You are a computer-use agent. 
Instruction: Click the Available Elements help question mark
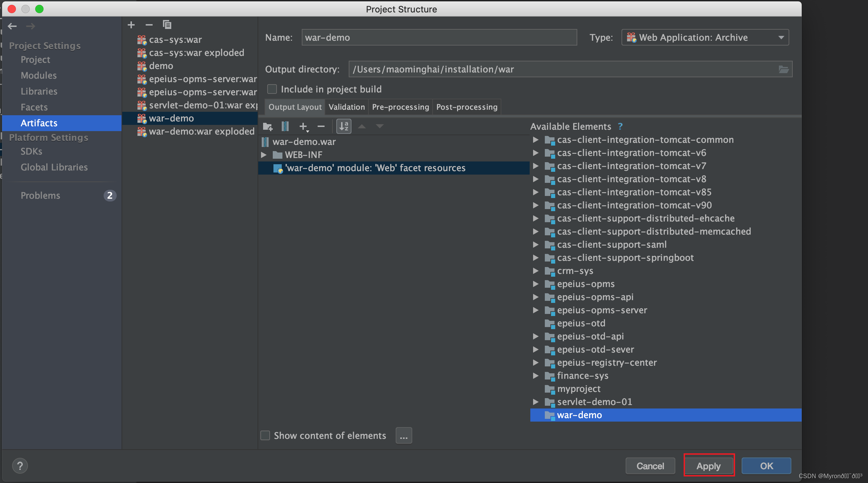point(620,127)
